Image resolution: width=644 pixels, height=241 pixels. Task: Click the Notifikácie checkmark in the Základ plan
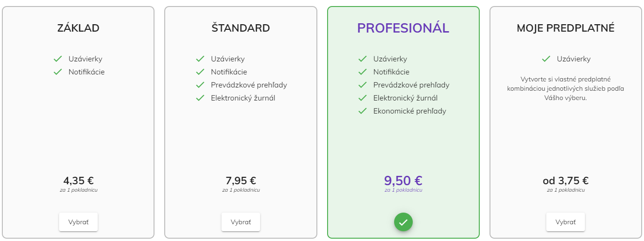tap(58, 72)
